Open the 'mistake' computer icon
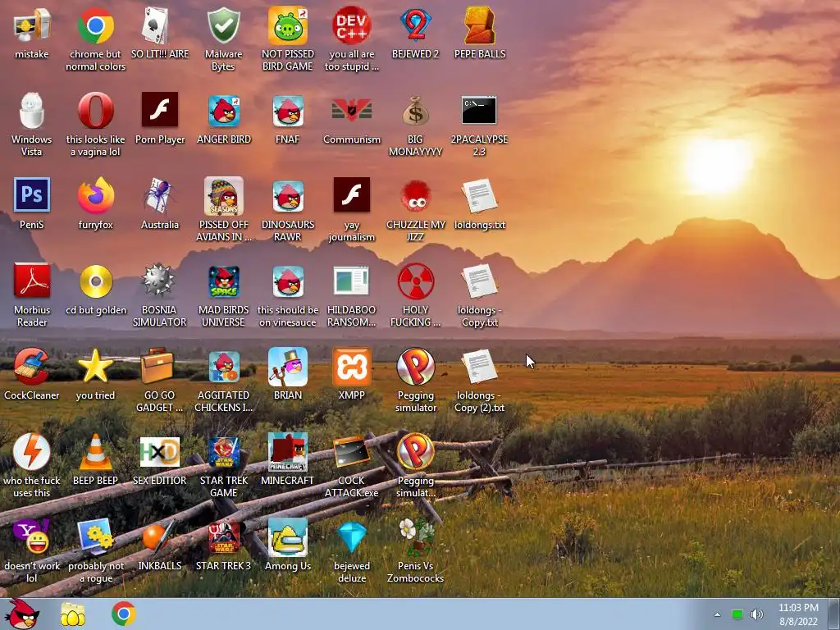 [x=32, y=25]
